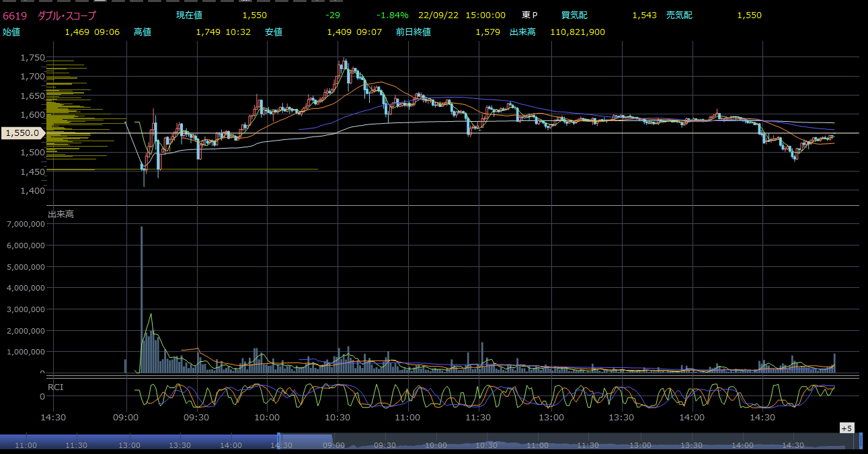Click the stock code 6619
This screenshot has height=454, width=868.
coord(14,15)
